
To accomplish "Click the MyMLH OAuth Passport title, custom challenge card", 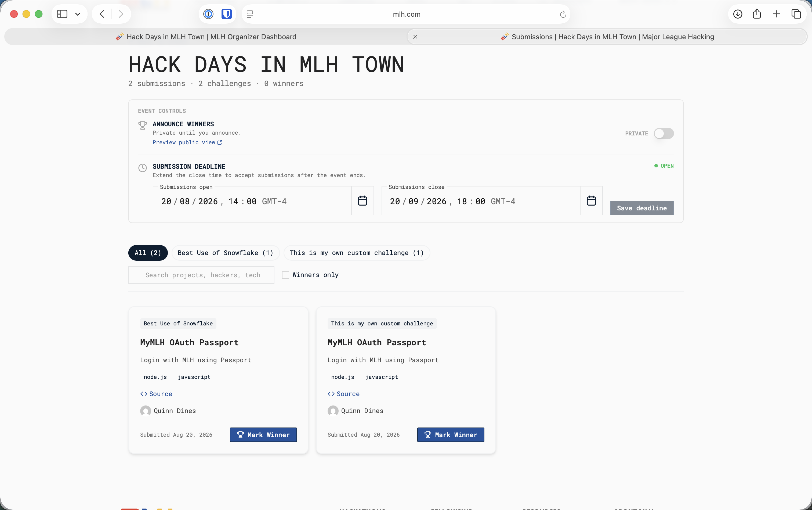I will 377,342.
